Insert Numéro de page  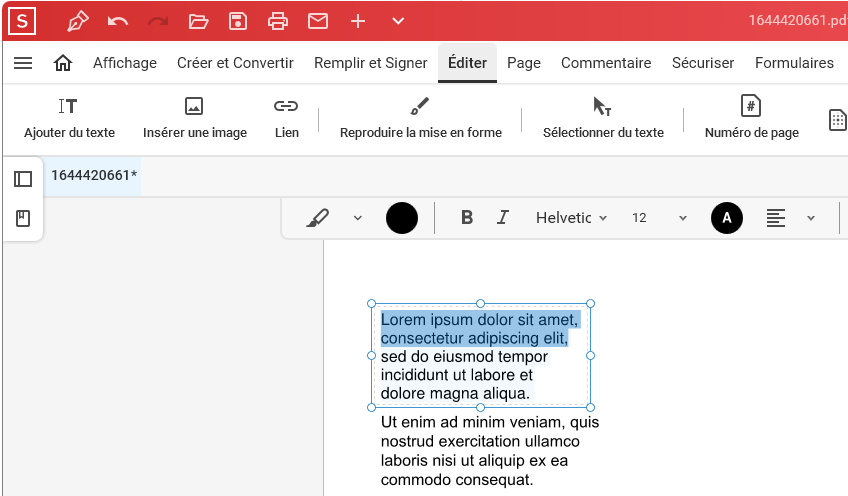pos(752,118)
